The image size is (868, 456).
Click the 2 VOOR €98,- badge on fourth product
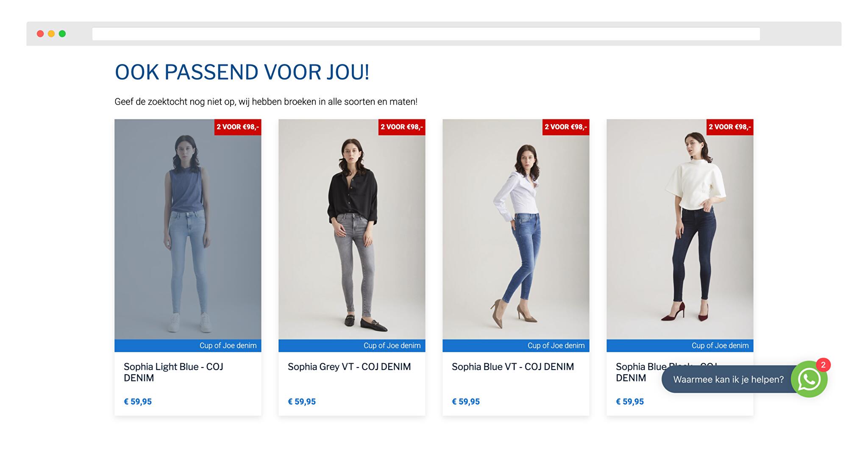[730, 127]
